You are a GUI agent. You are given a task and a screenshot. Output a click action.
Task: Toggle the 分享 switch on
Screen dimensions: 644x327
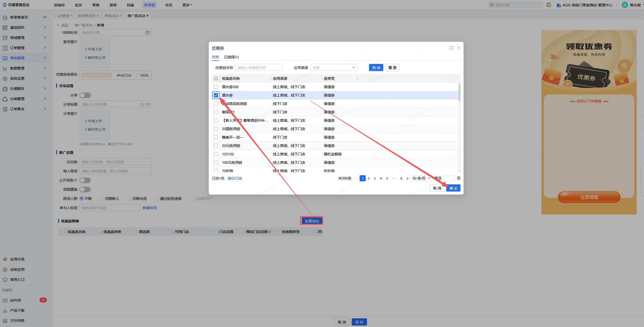point(85,95)
